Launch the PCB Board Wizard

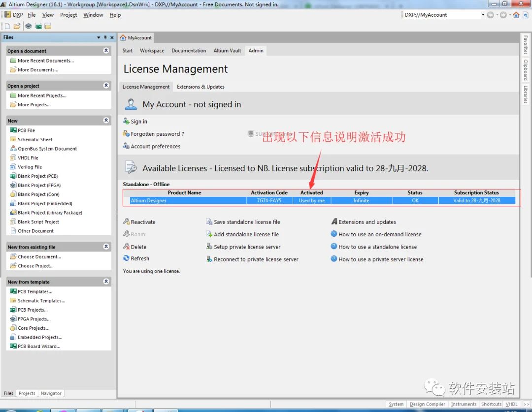coord(39,346)
